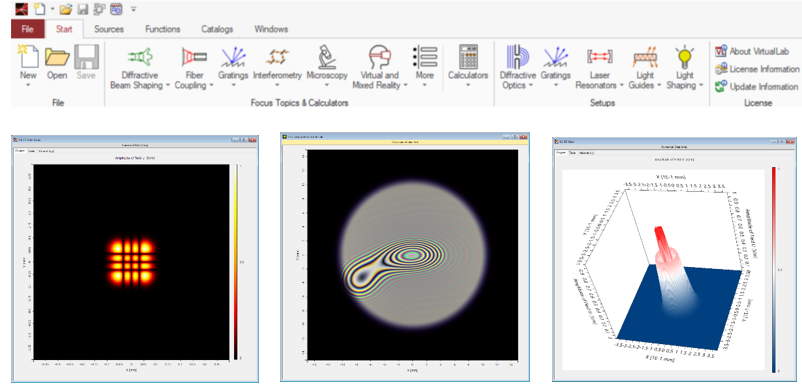Expand quick access toolbar customize arrow

pos(133,9)
